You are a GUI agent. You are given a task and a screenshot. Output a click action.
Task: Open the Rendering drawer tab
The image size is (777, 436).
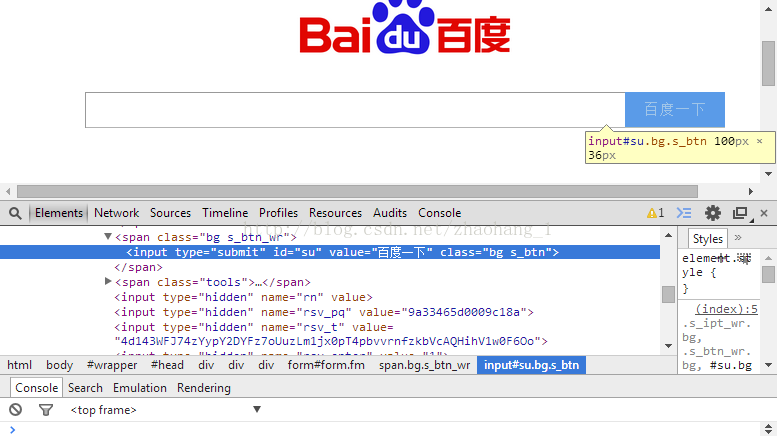(x=204, y=388)
